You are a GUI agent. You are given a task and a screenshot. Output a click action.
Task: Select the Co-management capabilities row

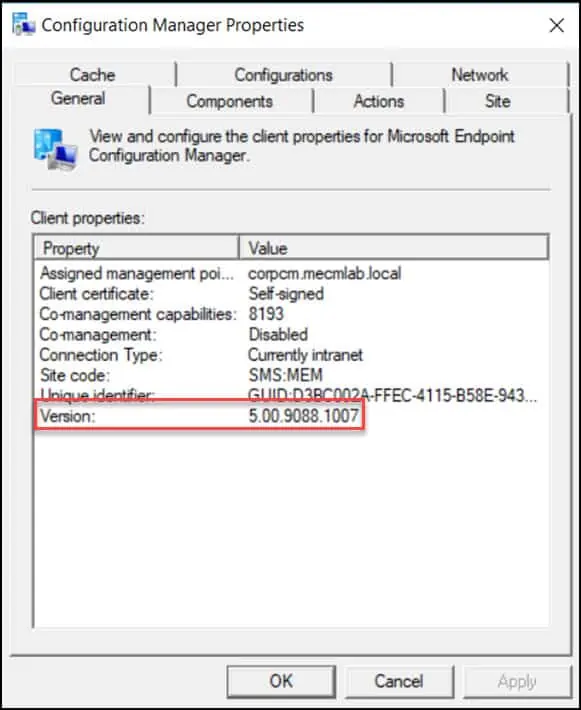291,314
